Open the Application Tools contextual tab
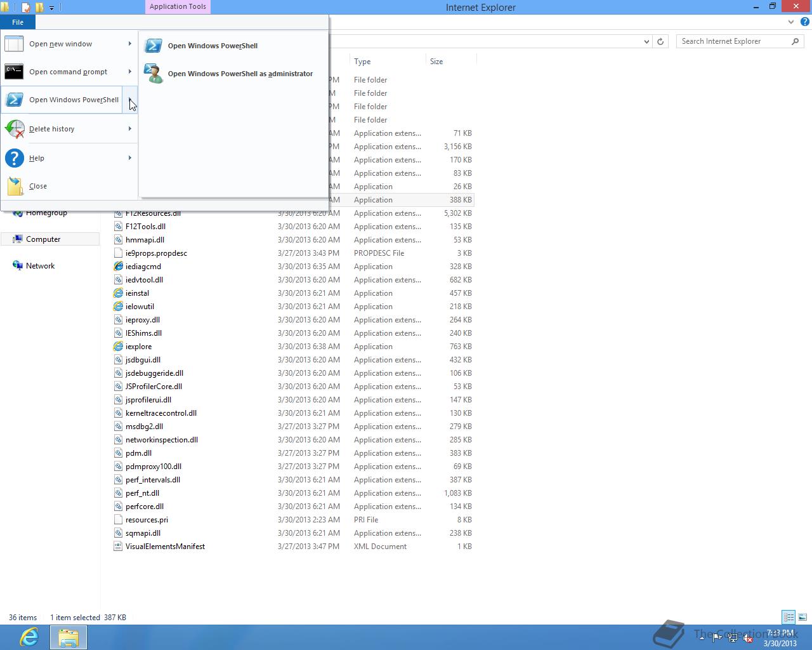Viewport: 812px width, 650px height. click(x=178, y=6)
